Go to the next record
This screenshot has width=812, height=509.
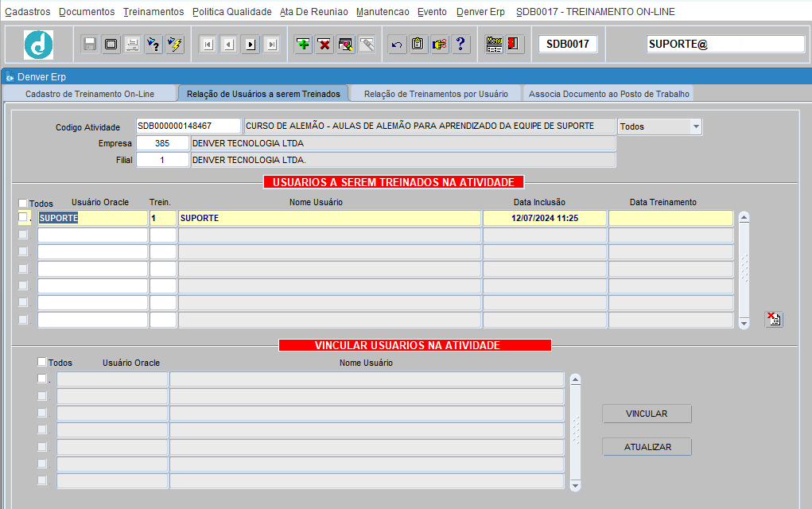(x=251, y=45)
